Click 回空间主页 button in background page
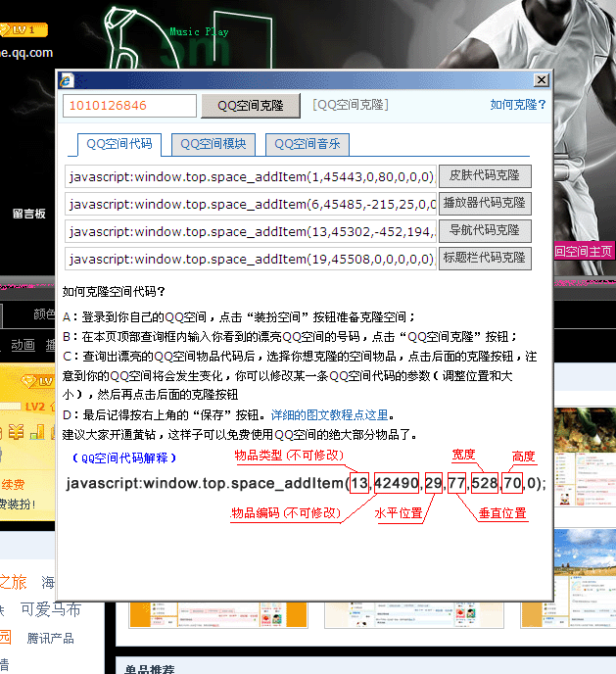The image size is (616, 674). coord(584,252)
